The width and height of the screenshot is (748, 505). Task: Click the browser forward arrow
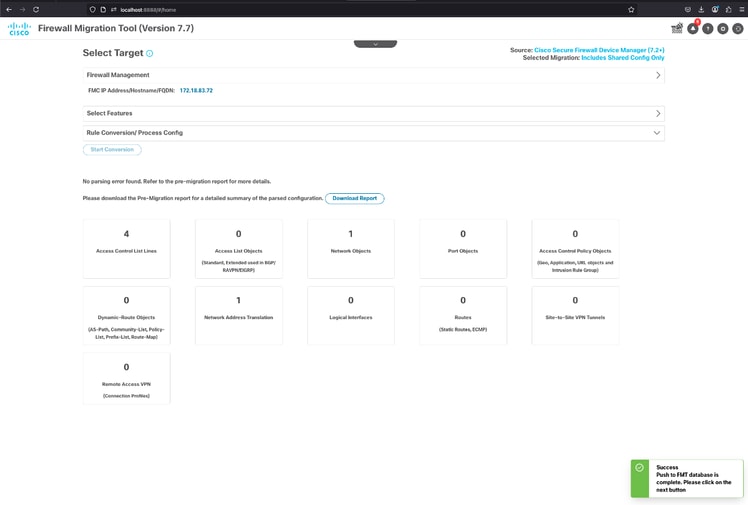click(22, 9)
